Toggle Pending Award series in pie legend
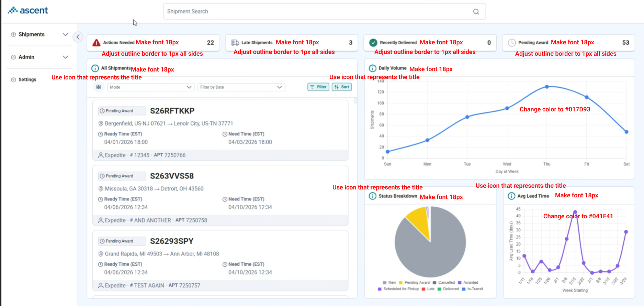Viewport: 644px width, 306px height. (414, 283)
